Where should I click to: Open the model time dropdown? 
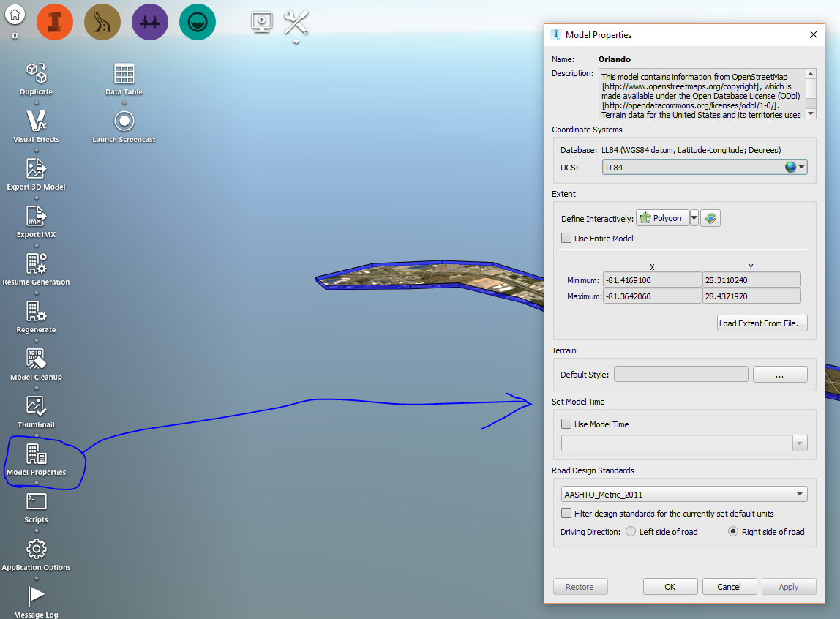click(x=800, y=443)
